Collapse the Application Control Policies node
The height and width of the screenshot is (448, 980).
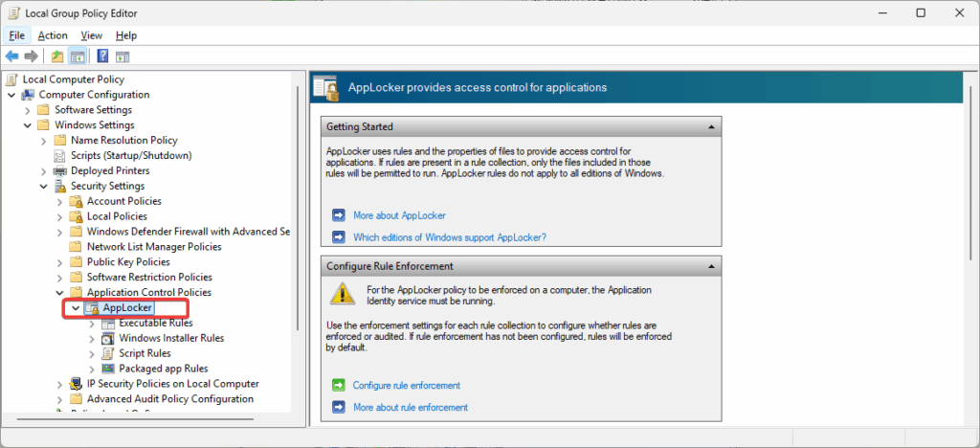point(60,292)
